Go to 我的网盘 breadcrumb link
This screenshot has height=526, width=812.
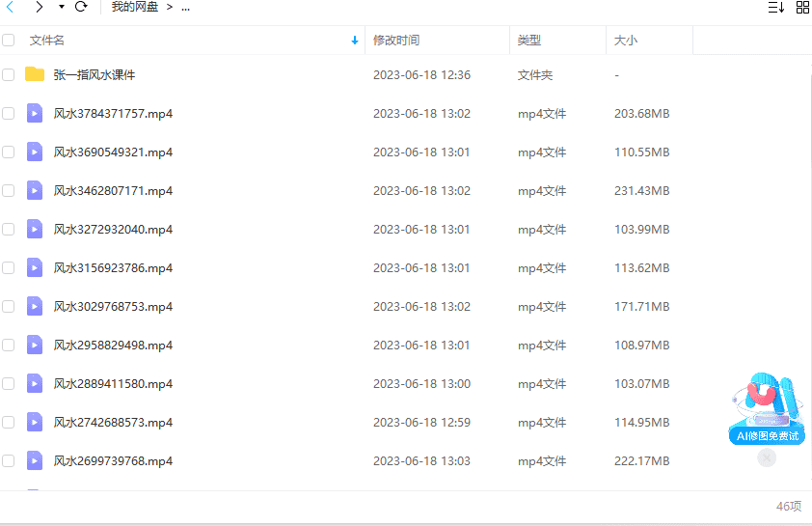[x=134, y=8]
